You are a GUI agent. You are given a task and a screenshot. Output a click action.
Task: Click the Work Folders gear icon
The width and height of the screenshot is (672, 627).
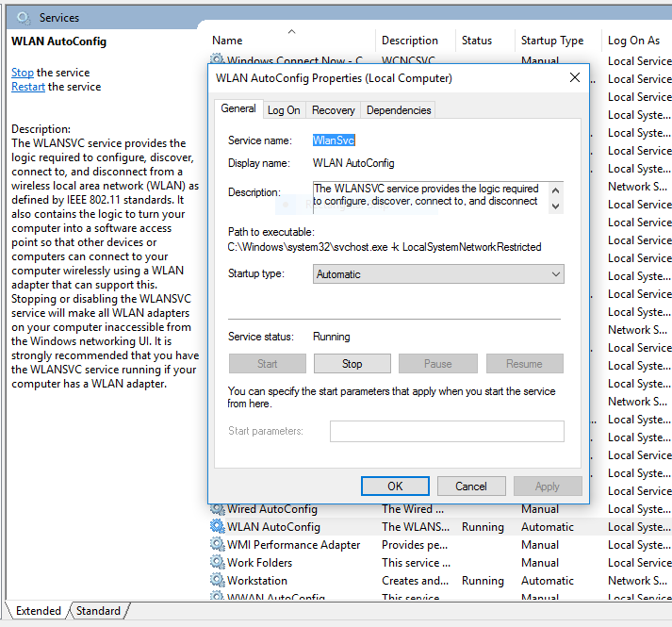click(x=218, y=563)
